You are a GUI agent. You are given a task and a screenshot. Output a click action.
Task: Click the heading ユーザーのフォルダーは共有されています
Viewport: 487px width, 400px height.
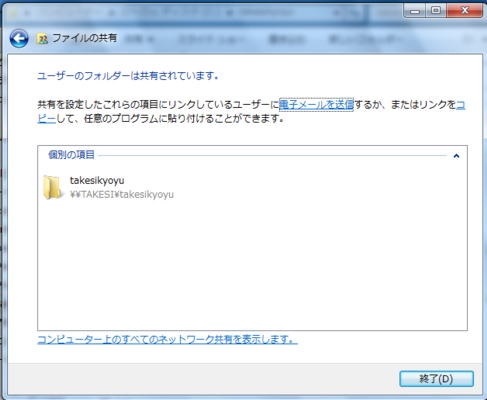(128, 76)
